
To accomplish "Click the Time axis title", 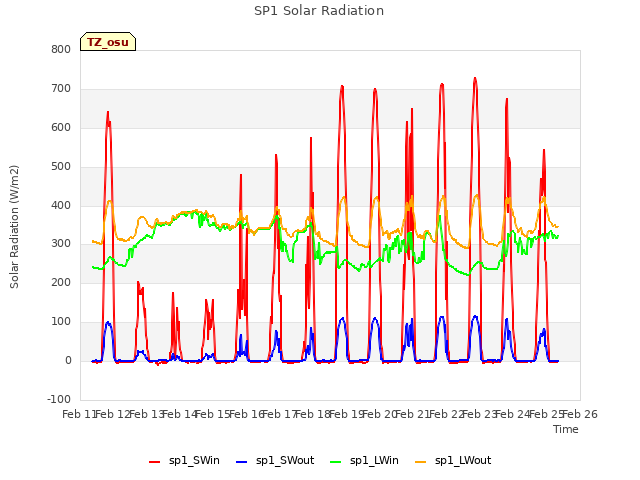I will [x=566, y=429].
